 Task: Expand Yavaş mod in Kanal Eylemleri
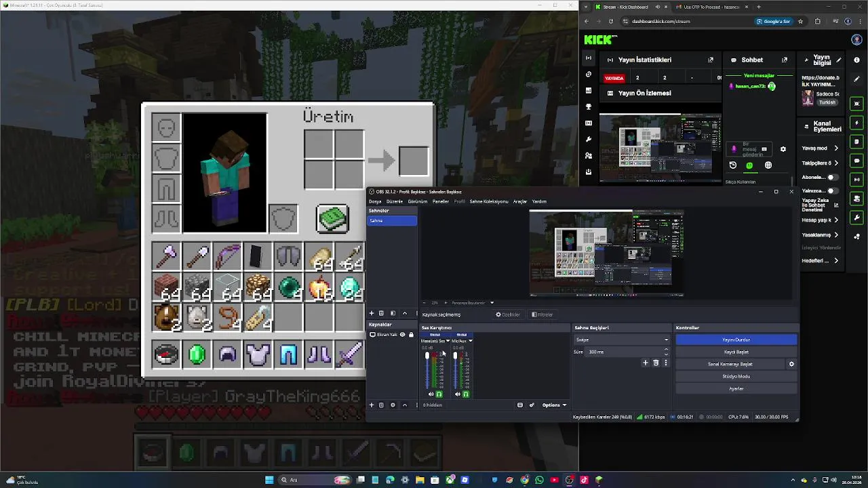coord(836,148)
